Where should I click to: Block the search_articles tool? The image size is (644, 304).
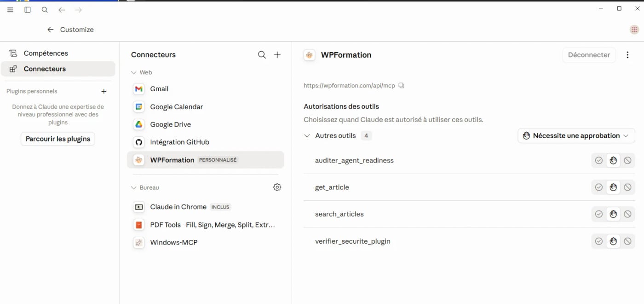627,214
